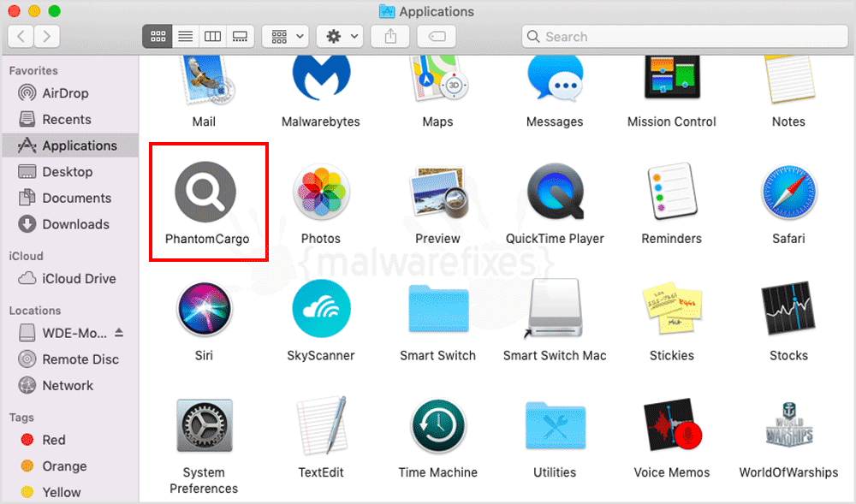Viewport: 856px width, 504px height.
Task: Filter by the Red tag
Action: click(x=70, y=440)
